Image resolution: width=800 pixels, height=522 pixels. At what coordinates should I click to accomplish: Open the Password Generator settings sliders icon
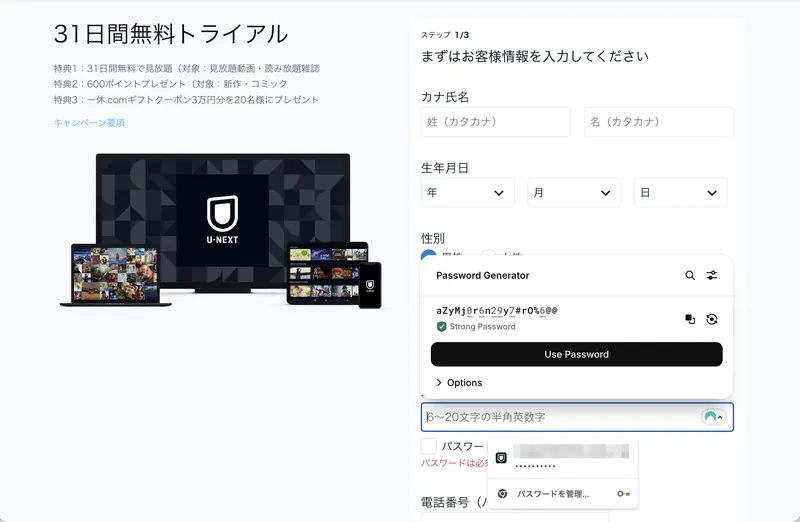(x=712, y=276)
